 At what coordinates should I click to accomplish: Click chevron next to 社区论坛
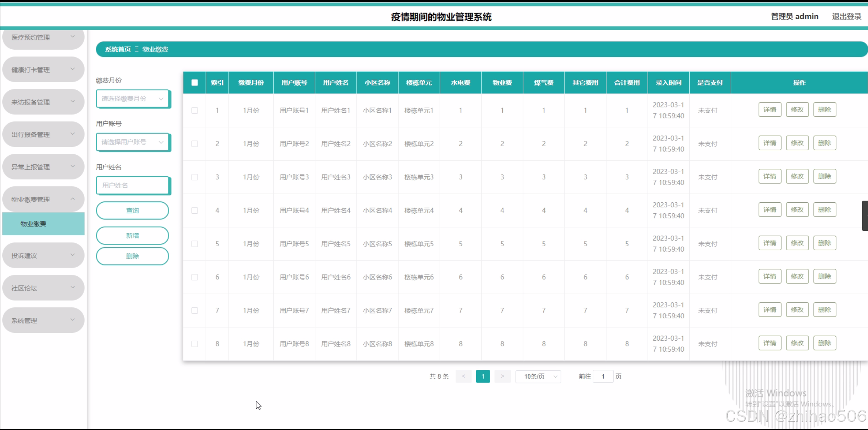[73, 287]
